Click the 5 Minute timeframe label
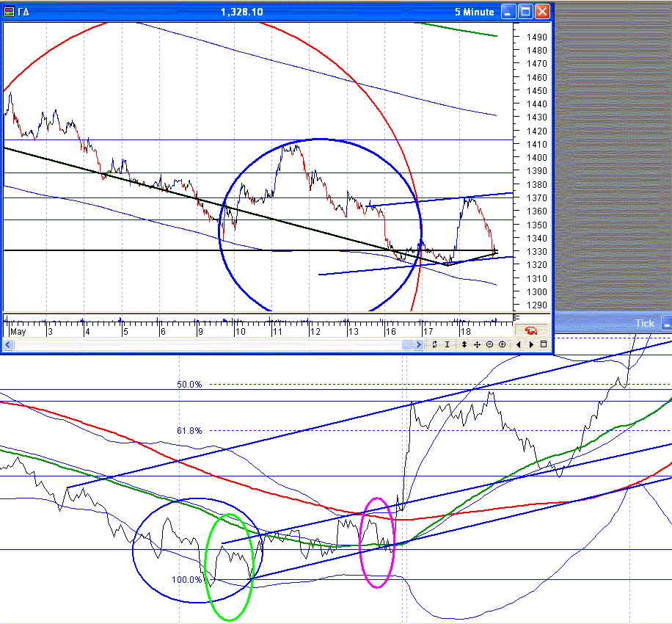The width and height of the screenshot is (672, 624). click(x=475, y=12)
